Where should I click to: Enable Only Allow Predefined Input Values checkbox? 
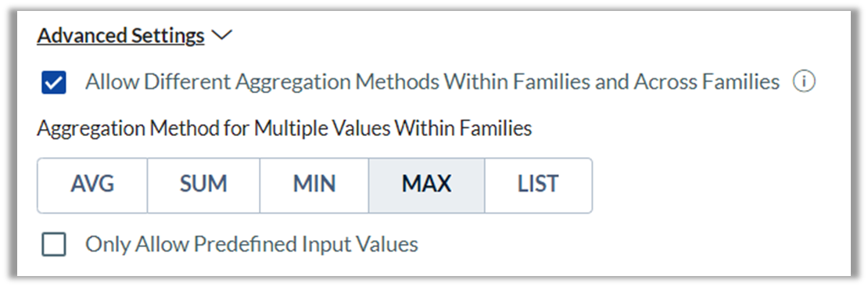pos(54,244)
